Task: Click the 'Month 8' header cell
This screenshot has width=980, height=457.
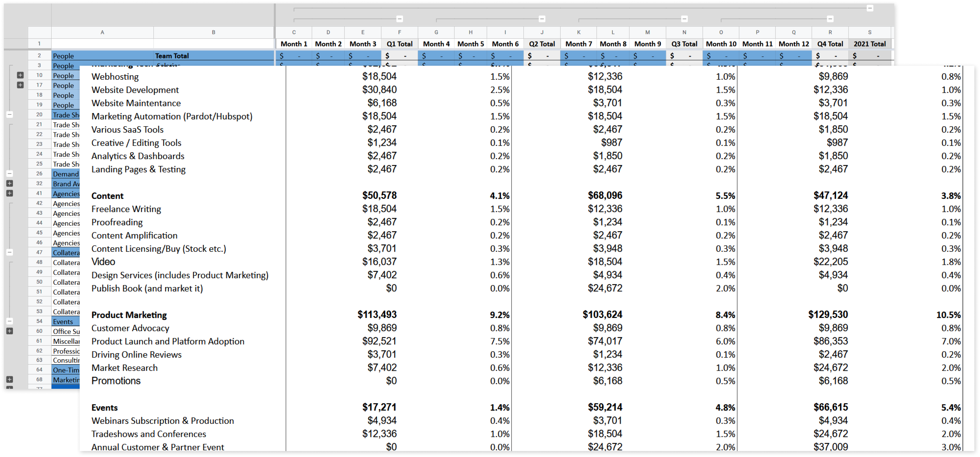Action: [x=613, y=44]
